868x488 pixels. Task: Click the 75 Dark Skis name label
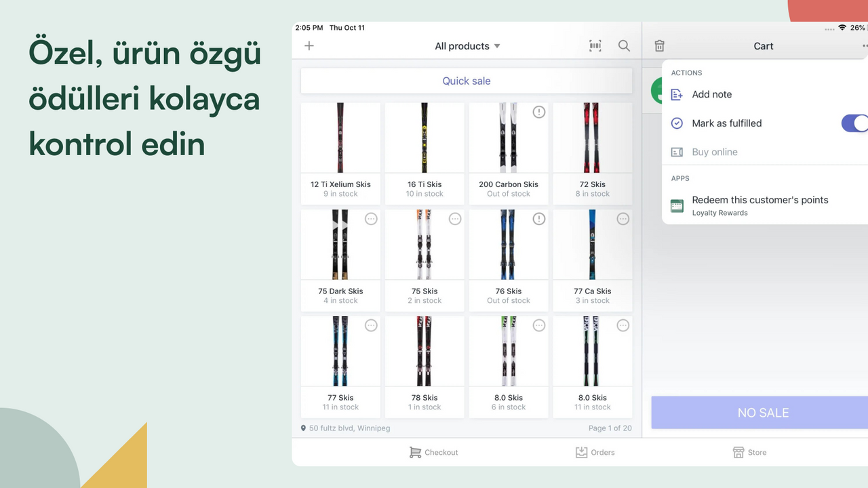click(x=340, y=291)
